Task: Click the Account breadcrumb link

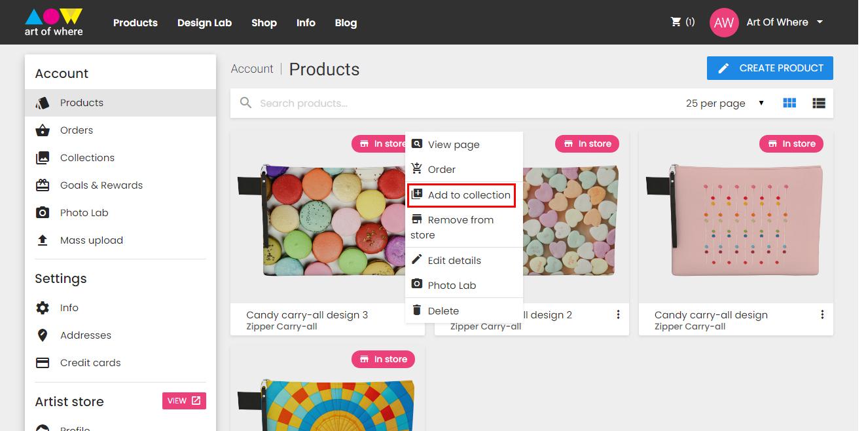Action: pyautogui.click(x=252, y=69)
